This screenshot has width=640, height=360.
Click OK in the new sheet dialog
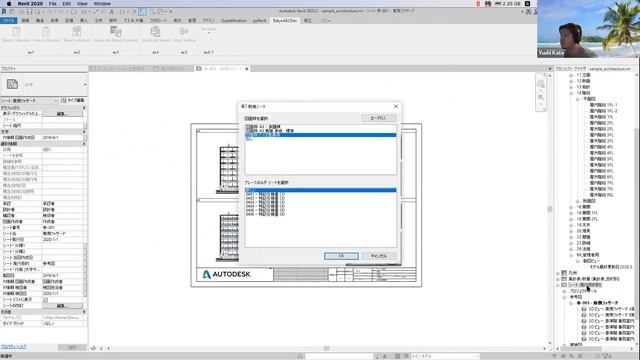click(x=341, y=256)
